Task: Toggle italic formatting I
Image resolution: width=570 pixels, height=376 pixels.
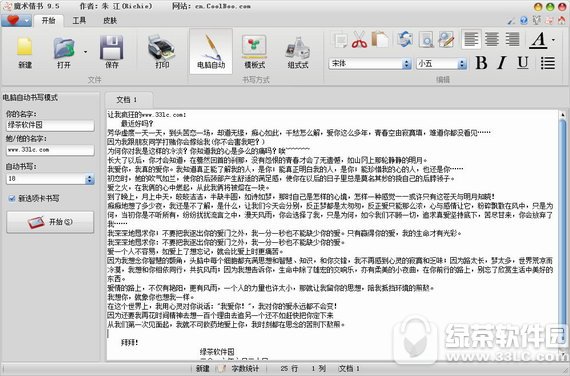Action: [502, 63]
